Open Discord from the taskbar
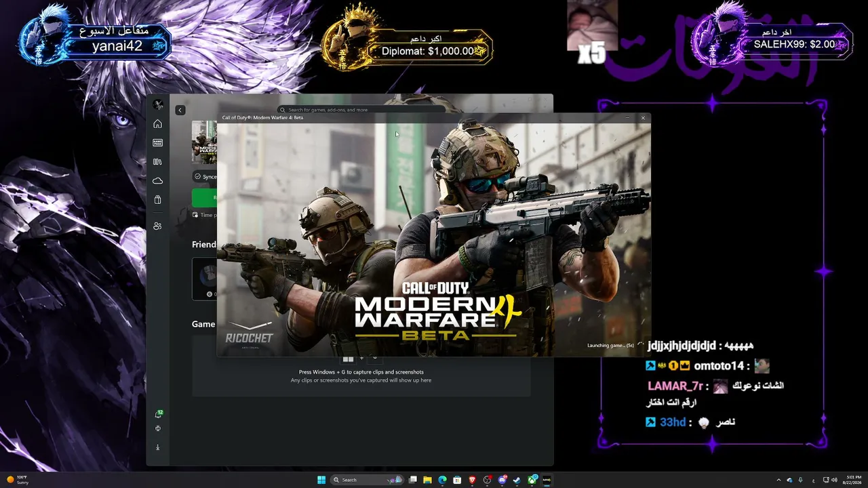868x488 pixels. pyautogui.click(x=502, y=480)
